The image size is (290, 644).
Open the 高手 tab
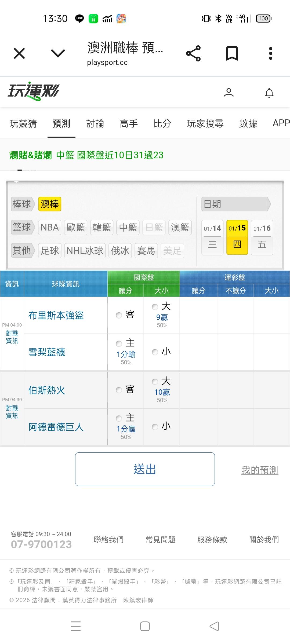[x=129, y=123]
